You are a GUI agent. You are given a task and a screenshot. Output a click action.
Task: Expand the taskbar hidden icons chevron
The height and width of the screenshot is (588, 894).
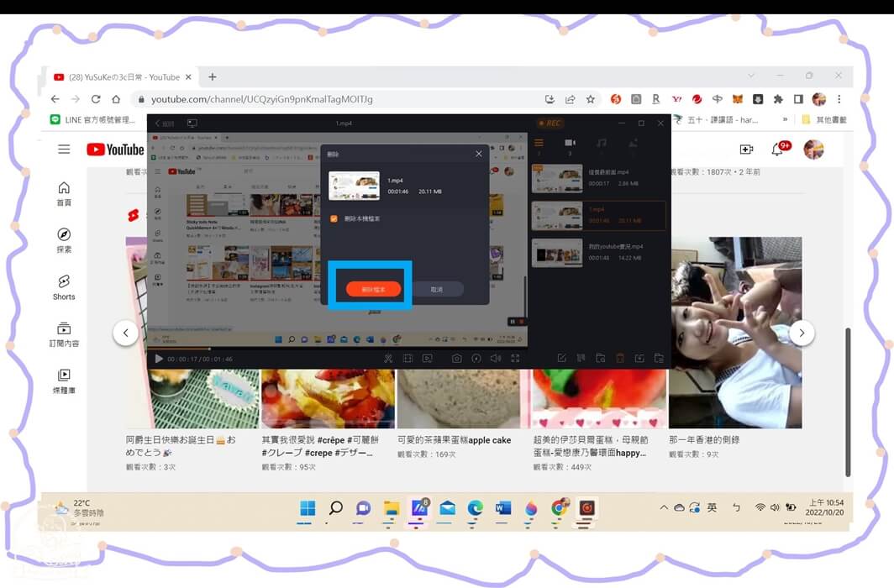(x=664, y=508)
